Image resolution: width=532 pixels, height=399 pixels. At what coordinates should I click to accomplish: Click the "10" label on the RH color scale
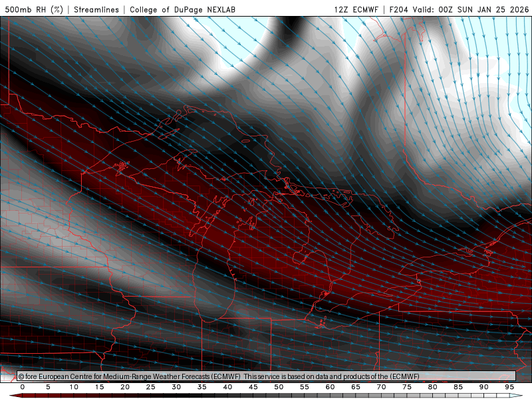point(74,387)
